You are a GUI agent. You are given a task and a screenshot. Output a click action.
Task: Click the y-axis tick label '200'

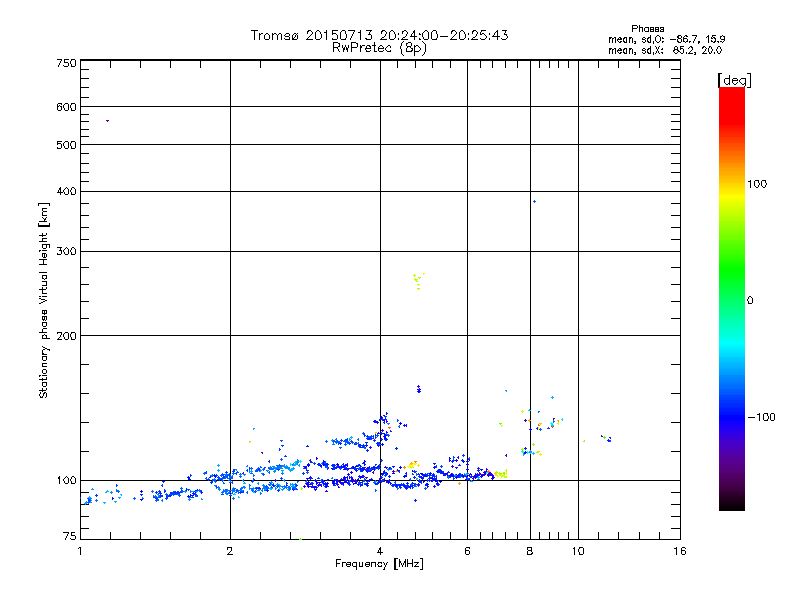tap(66, 336)
